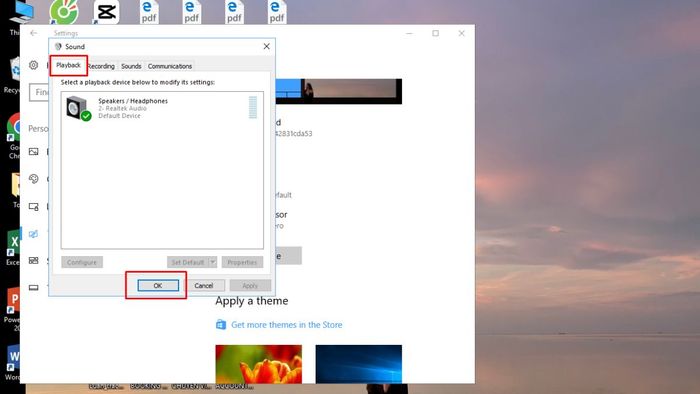This screenshot has width=700, height=394.
Task: Click the Properties button
Action: coord(242,262)
